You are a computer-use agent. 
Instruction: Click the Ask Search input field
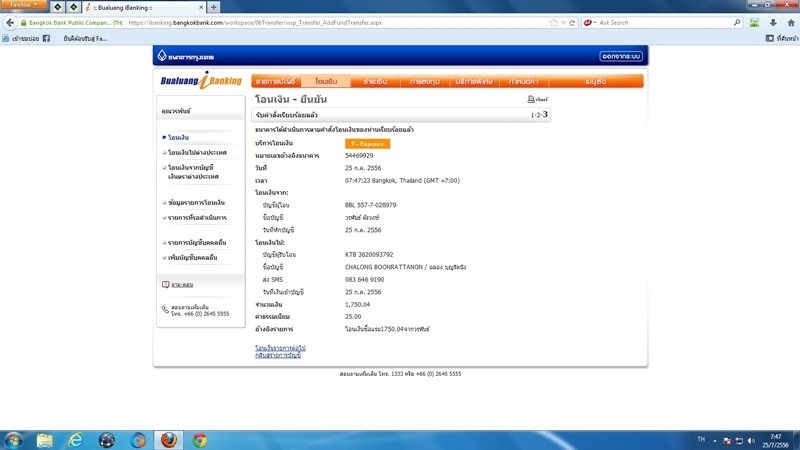pyautogui.click(x=665, y=22)
